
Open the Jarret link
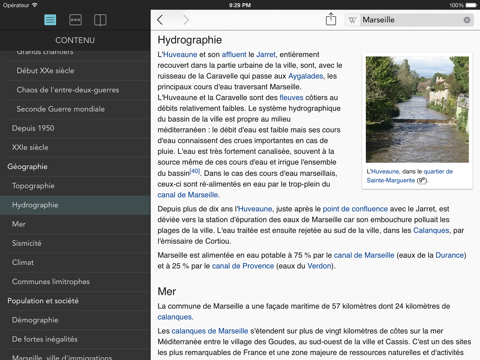point(266,54)
